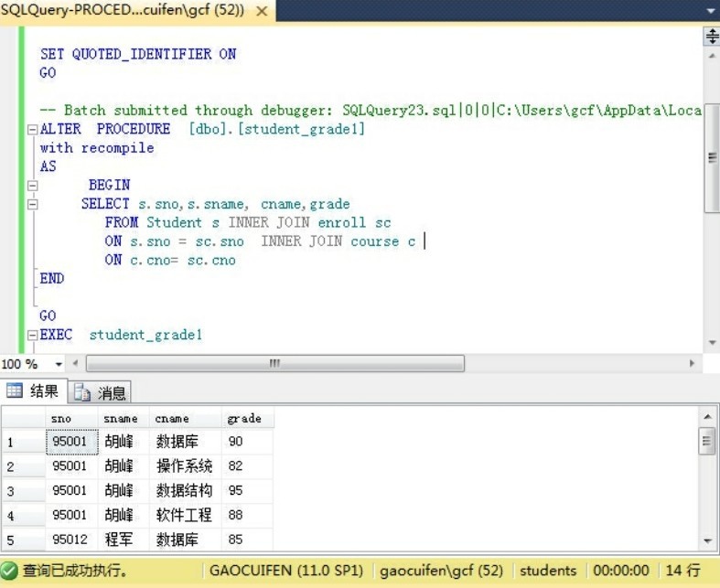
Task: Close the SQLQuery document tab
Action: (263, 10)
